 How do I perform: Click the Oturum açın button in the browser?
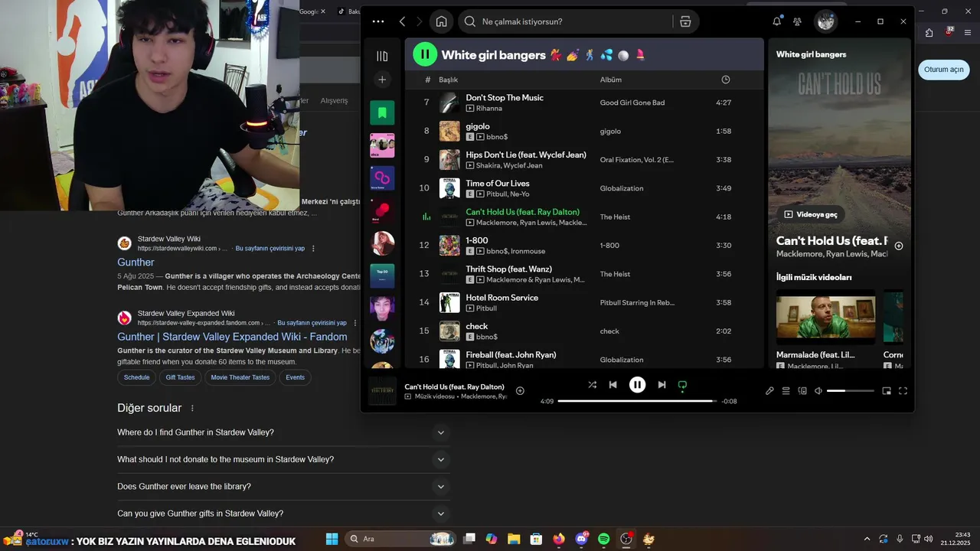tap(943, 69)
